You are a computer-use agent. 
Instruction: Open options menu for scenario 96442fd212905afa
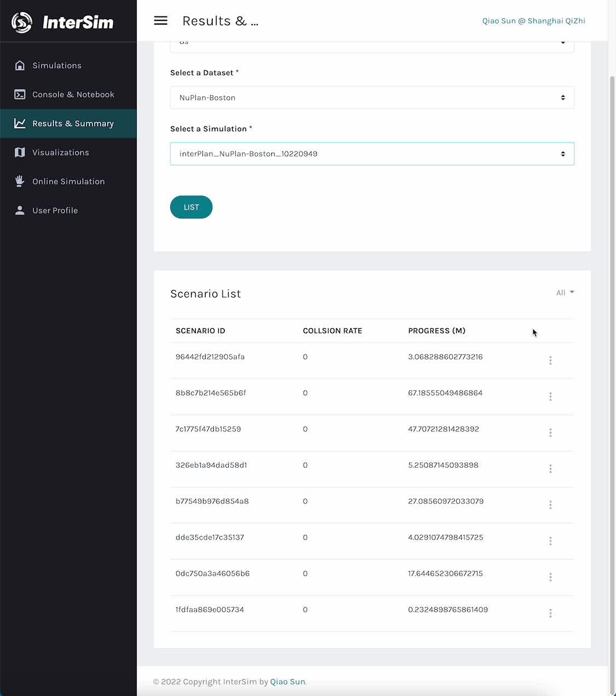point(550,361)
